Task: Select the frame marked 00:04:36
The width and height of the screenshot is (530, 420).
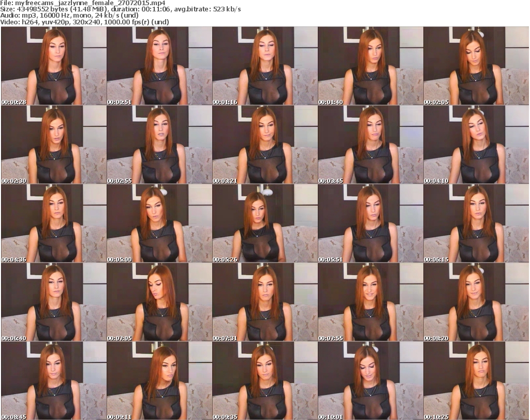Action: (54, 224)
